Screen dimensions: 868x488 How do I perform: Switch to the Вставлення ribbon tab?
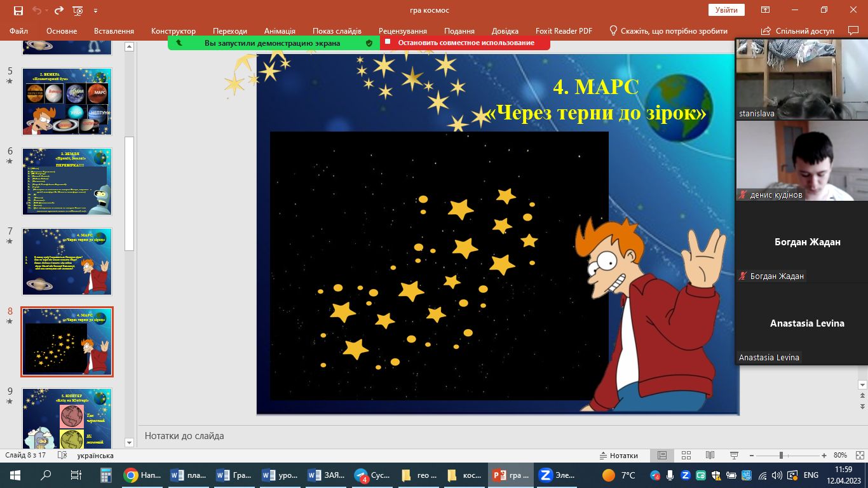click(114, 31)
